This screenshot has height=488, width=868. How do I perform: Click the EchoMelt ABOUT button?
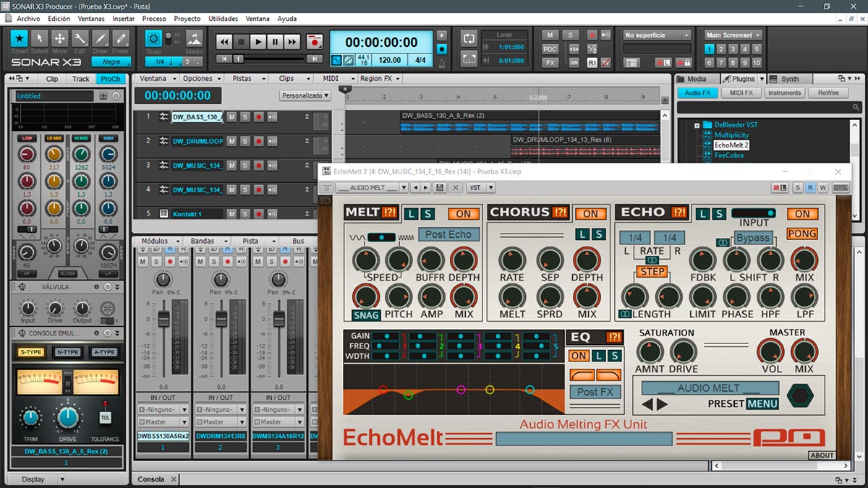(x=822, y=455)
